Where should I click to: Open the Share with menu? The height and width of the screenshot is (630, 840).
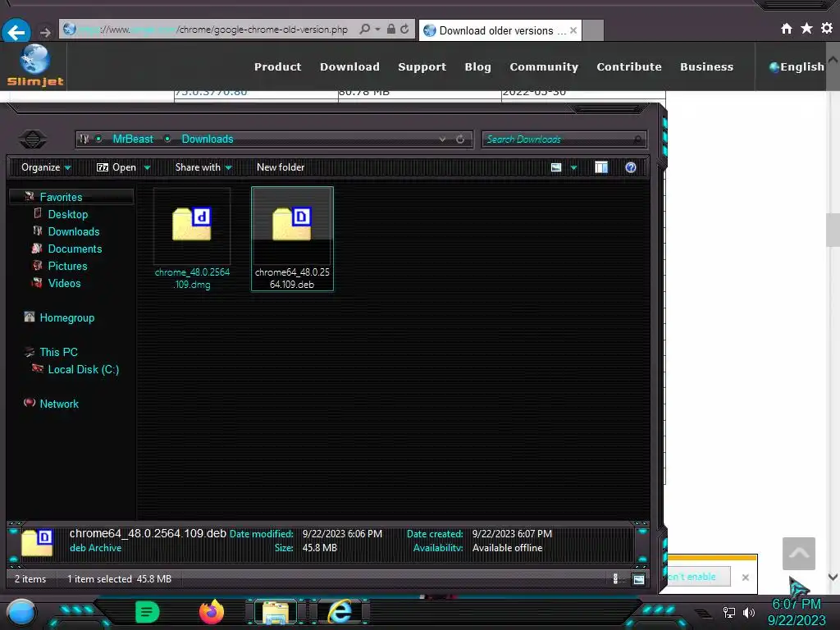[x=203, y=167]
